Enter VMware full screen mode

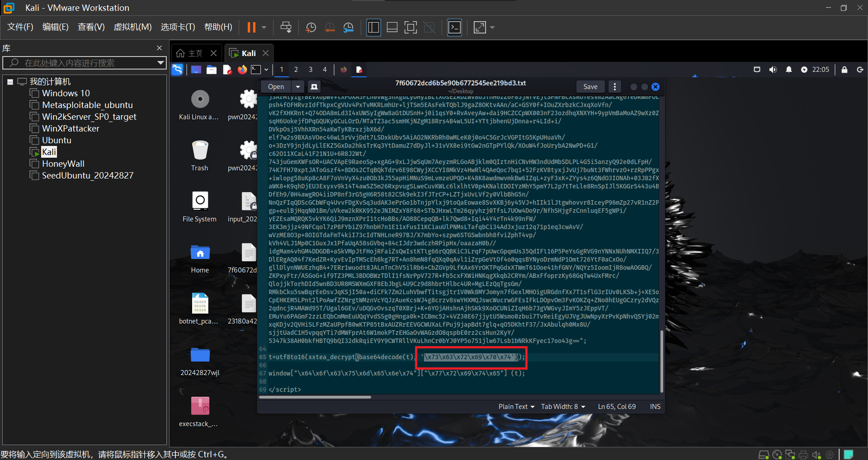[410, 28]
